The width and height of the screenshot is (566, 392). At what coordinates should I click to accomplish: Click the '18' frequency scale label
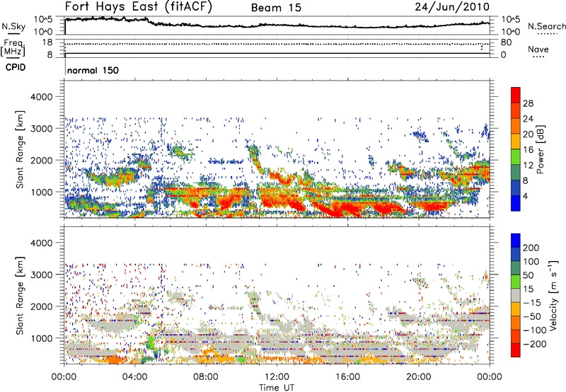pyautogui.click(x=47, y=42)
